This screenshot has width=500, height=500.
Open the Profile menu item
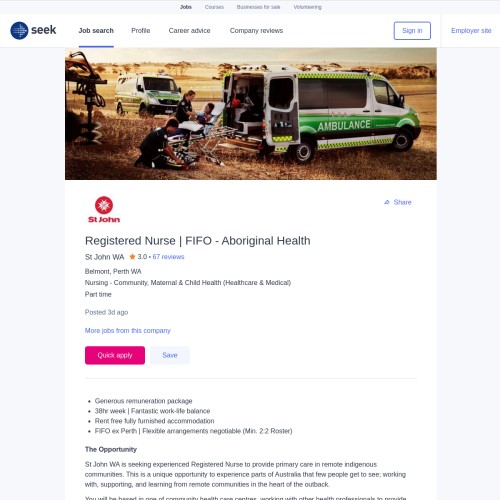(x=141, y=31)
